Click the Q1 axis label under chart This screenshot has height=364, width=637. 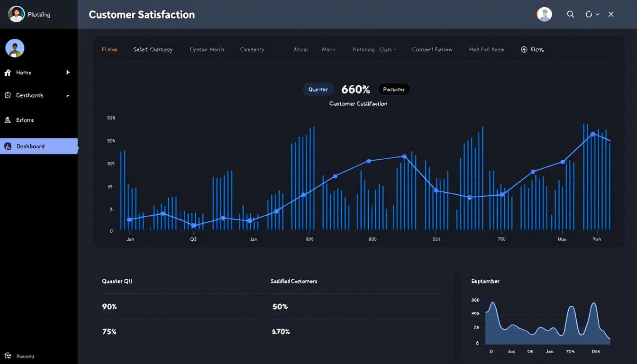click(x=193, y=239)
